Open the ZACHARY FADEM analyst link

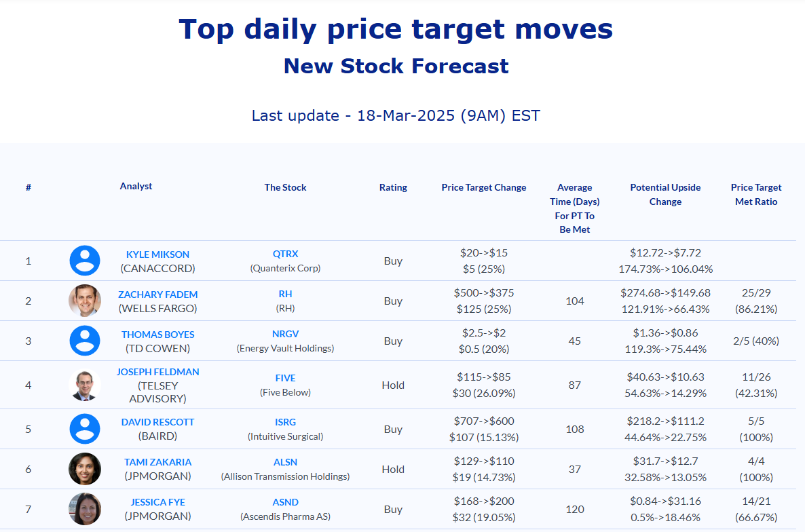pyautogui.click(x=157, y=294)
